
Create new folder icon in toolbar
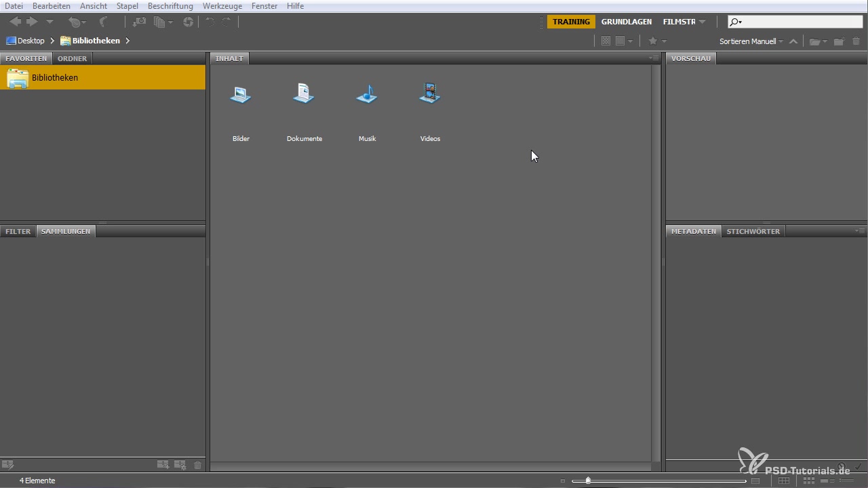839,41
